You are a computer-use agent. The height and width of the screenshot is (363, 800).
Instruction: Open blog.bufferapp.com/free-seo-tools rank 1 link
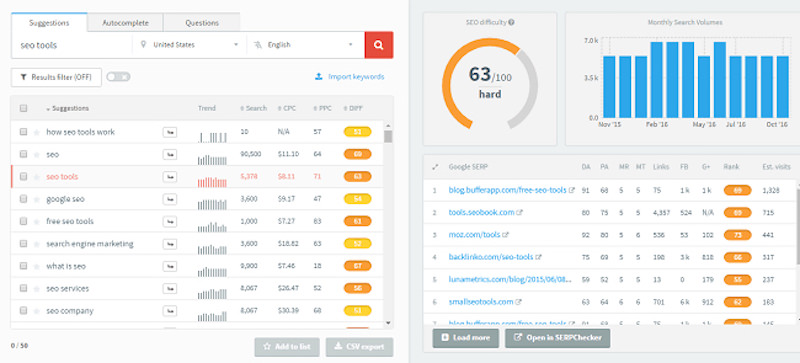coord(508,190)
